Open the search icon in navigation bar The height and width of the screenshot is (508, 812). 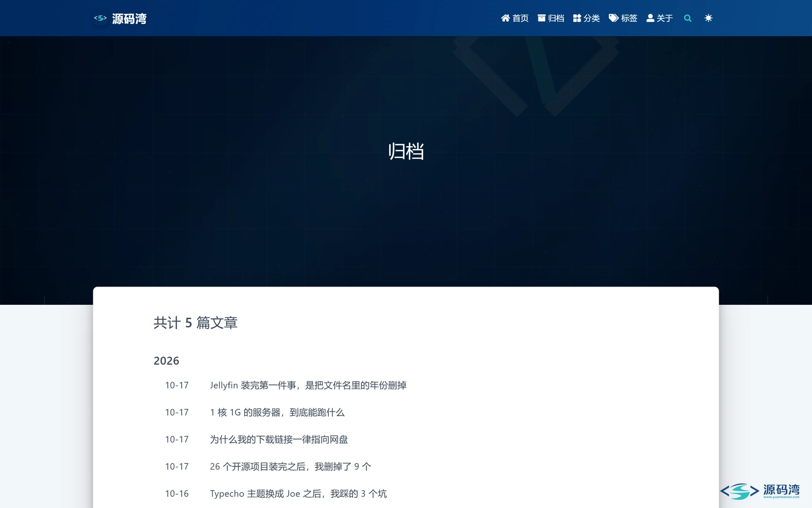pos(688,18)
